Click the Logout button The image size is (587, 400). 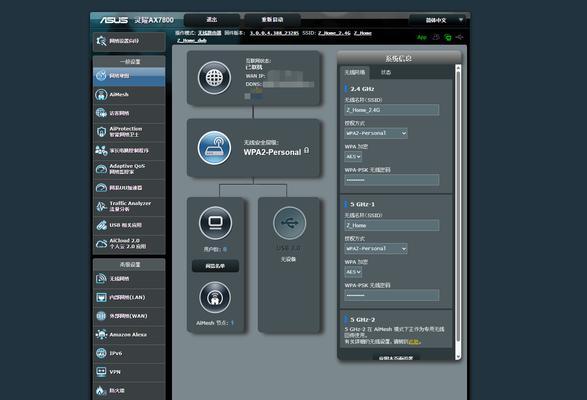212,19
